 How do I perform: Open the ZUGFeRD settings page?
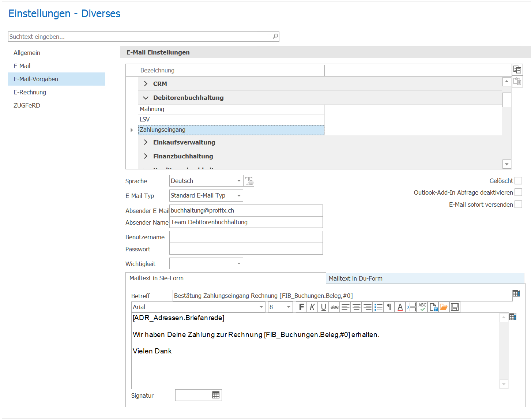click(56, 105)
